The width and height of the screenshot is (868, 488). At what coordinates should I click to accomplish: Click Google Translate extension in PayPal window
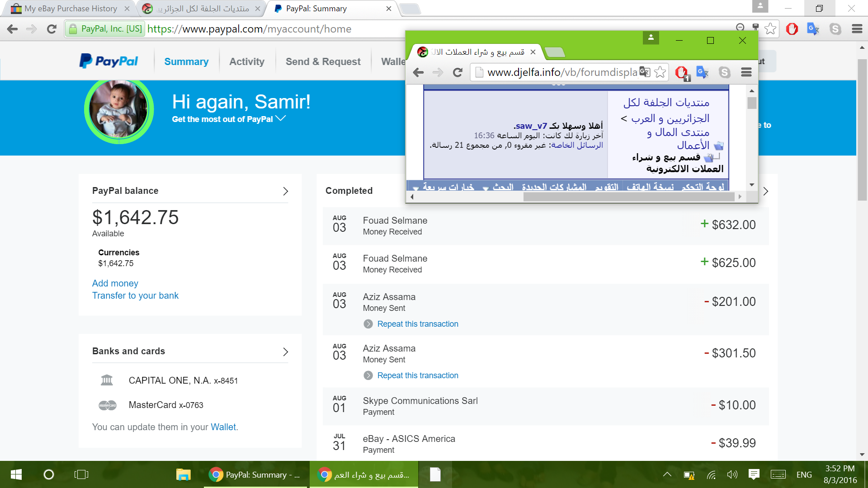pos(813,29)
